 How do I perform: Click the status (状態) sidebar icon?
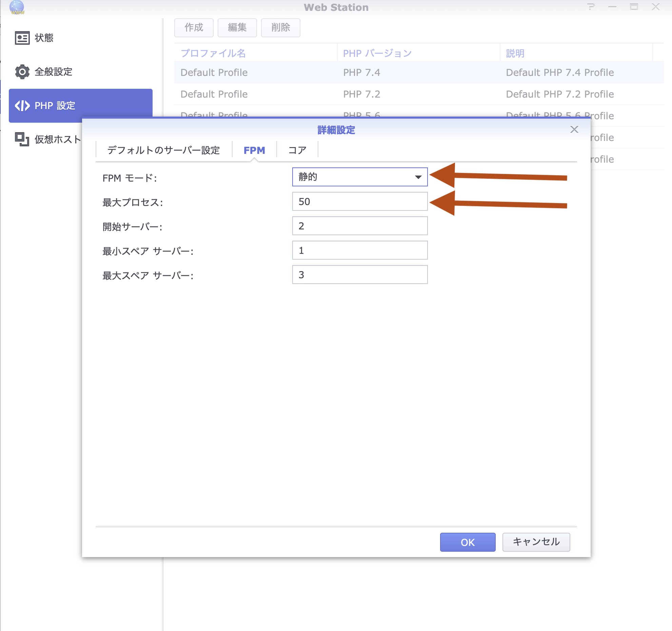point(22,38)
